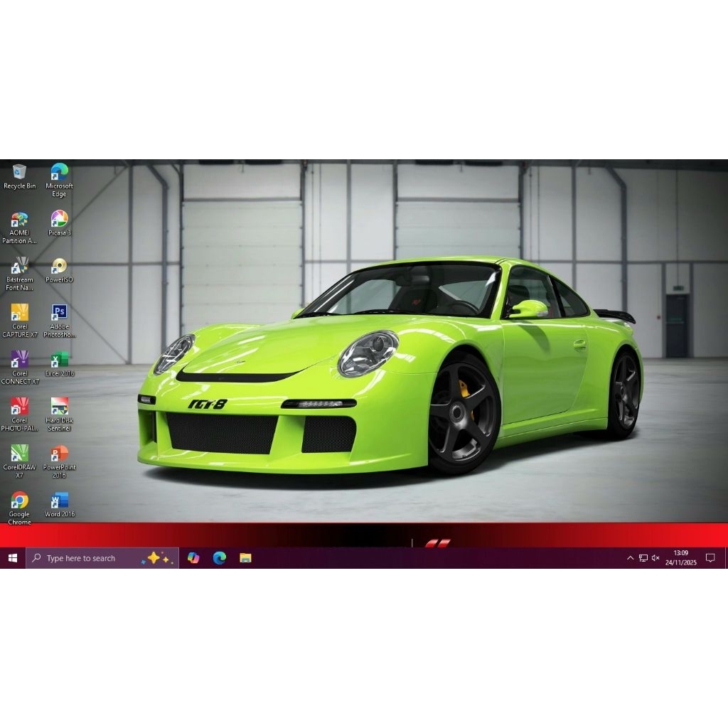Open the Action Center notification panel
728x728 pixels.
[711, 558]
